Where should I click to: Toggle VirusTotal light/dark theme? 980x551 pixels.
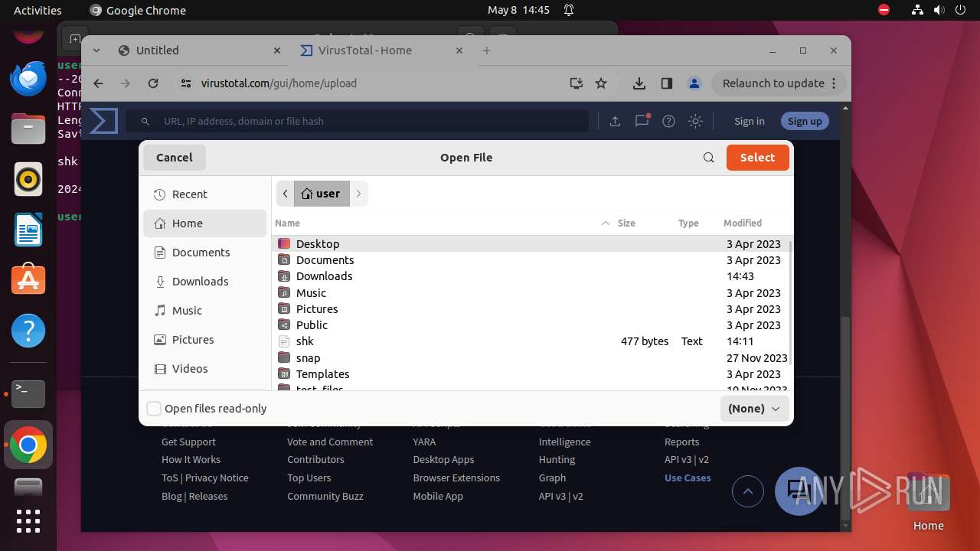coord(695,121)
